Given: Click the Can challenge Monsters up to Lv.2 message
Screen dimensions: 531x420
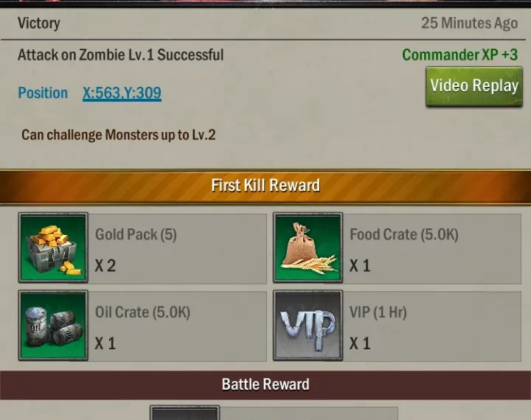Looking at the screenshot, I should (x=119, y=135).
